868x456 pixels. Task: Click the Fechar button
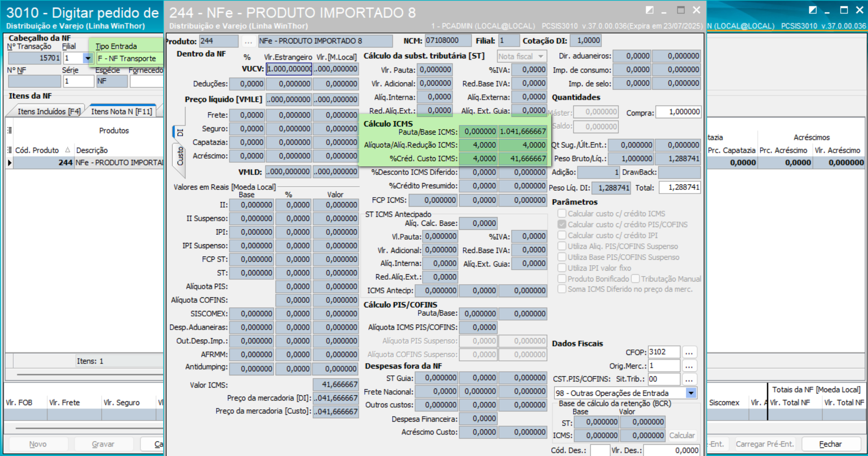click(830, 444)
